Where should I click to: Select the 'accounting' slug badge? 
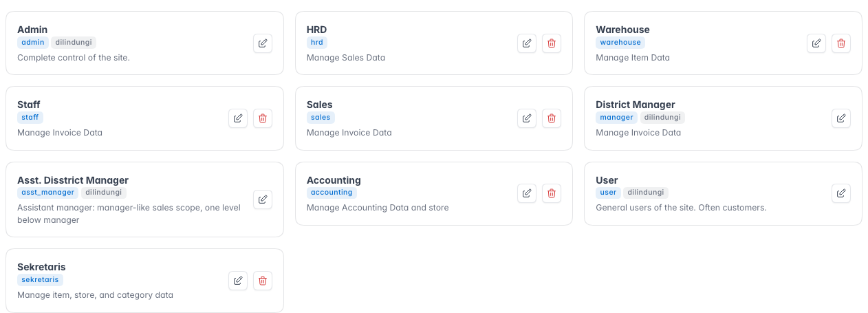tap(332, 193)
